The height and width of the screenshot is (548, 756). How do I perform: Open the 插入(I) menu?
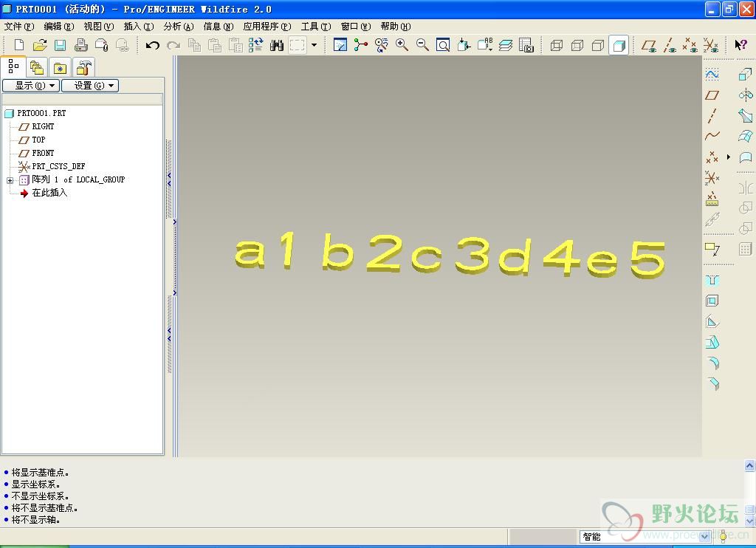point(139,27)
